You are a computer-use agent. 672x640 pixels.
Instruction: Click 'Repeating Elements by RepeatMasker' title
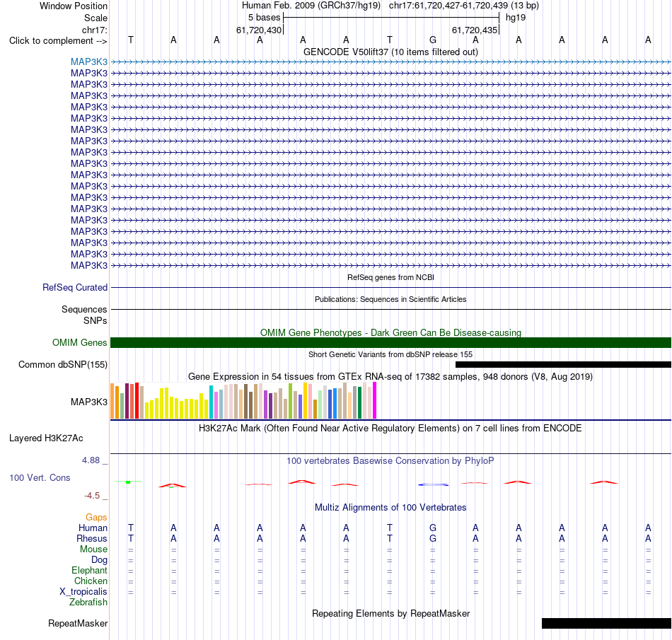point(391,613)
